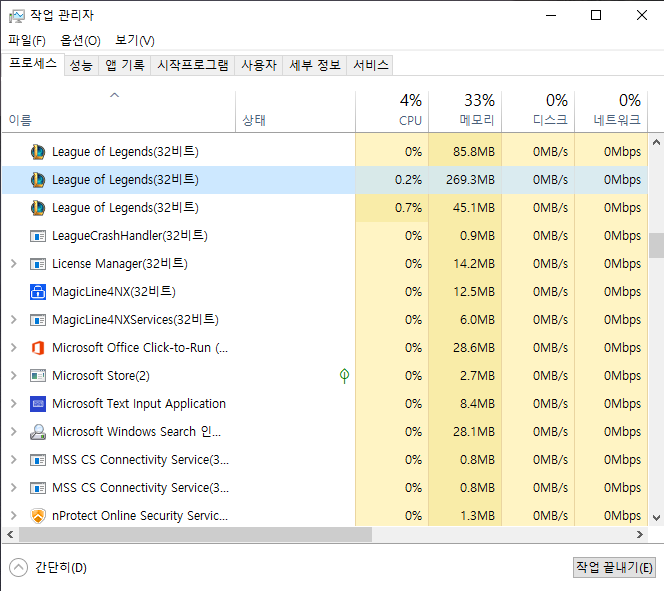Open the 옵션(O) menu
This screenshot has width=664, height=591.
[80, 41]
